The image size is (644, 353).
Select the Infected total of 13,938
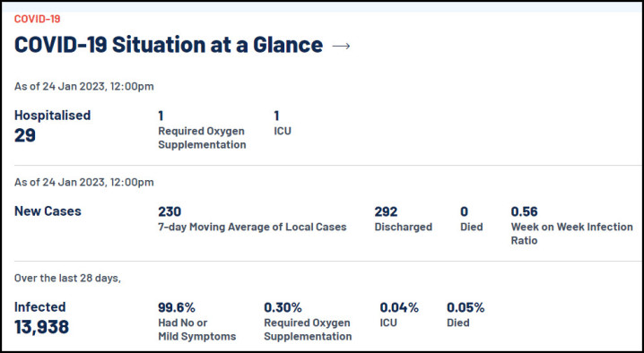point(41,327)
